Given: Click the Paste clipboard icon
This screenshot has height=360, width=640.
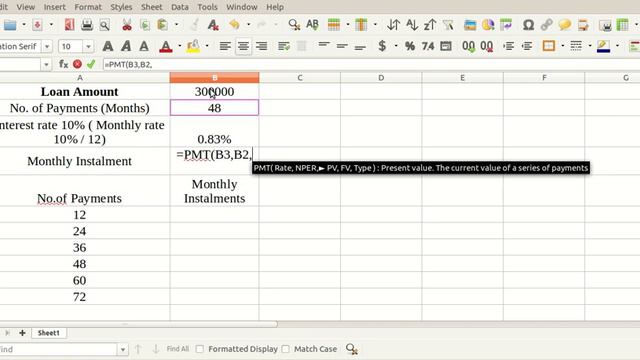Looking at the screenshot, I should 162,25.
